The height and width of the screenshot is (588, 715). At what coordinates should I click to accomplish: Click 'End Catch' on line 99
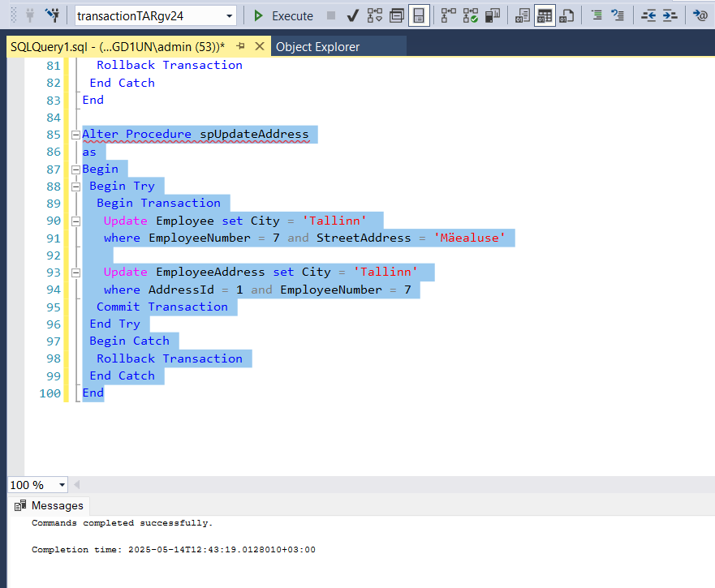pyautogui.click(x=123, y=376)
